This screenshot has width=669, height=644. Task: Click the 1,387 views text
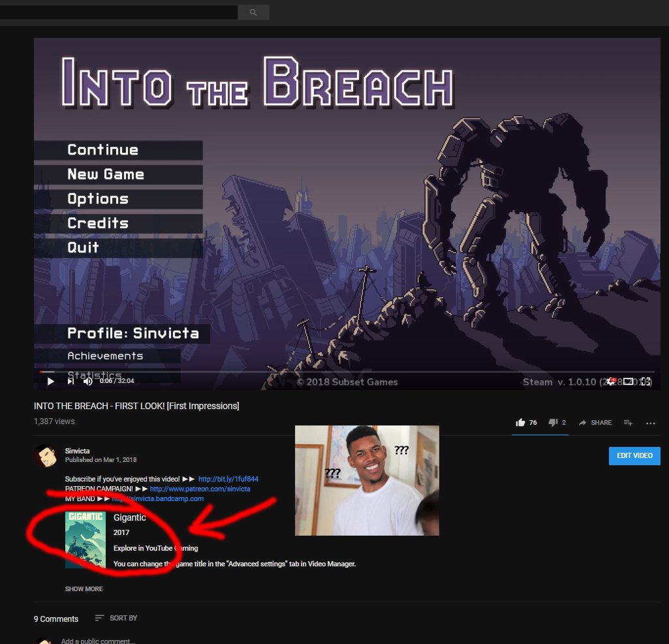54,422
